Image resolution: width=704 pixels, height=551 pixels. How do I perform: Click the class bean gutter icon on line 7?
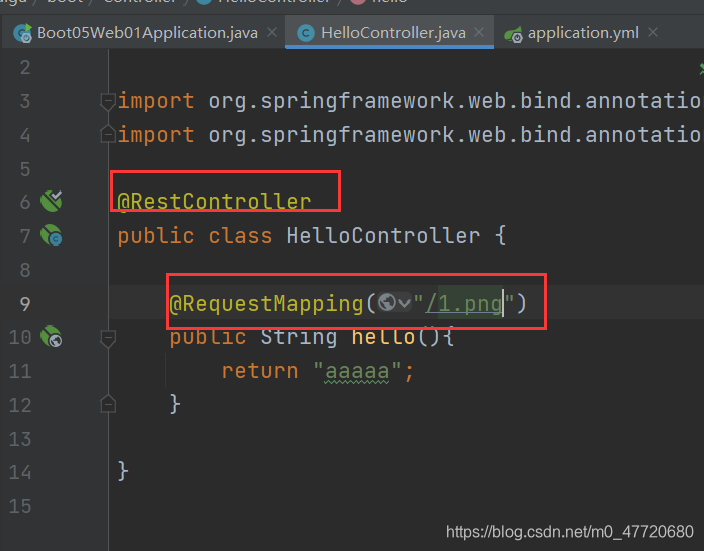(51, 235)
